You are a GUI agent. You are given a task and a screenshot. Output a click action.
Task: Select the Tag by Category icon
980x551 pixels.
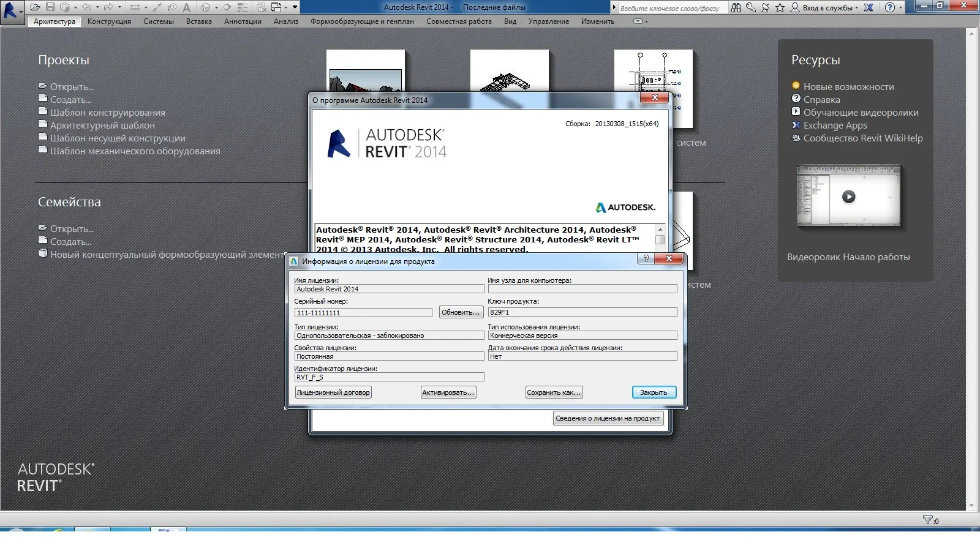(172, 7)
